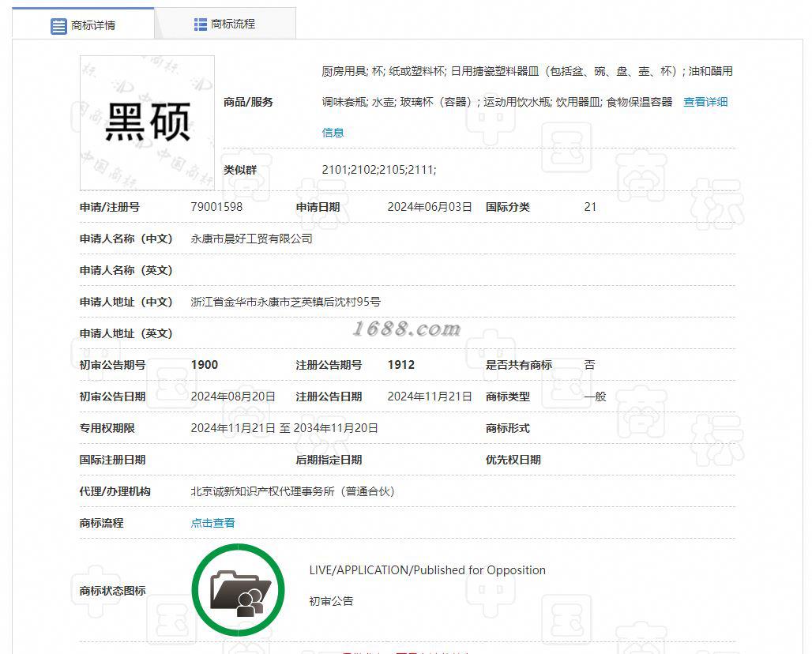
Task: Click the 商标状态图标 field label
Action: click(112, 591)
